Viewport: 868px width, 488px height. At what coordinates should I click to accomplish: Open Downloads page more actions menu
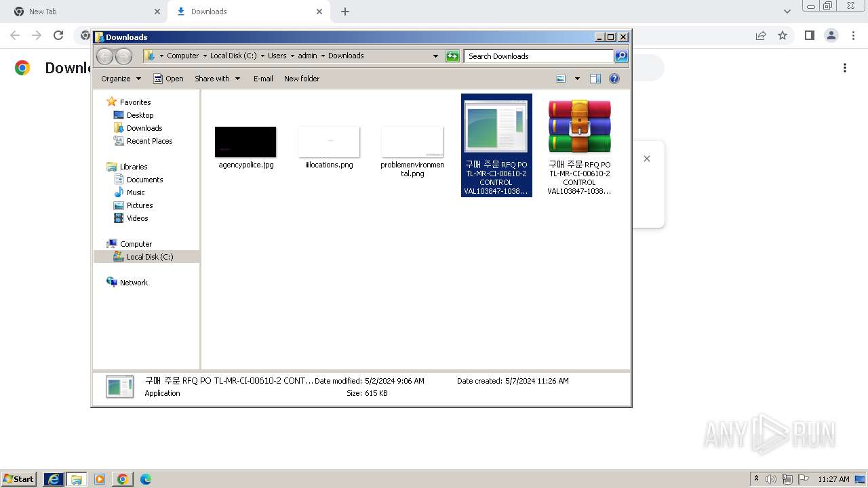pos(845,68)
